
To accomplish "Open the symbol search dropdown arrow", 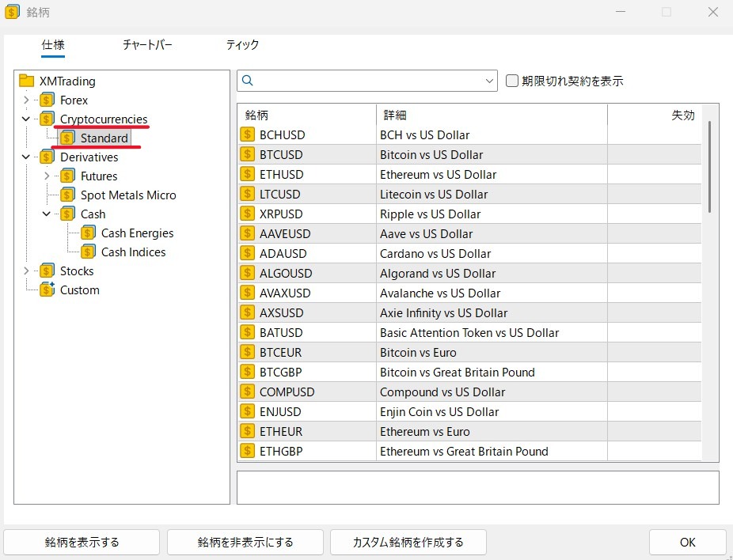I will pos(489,81).
